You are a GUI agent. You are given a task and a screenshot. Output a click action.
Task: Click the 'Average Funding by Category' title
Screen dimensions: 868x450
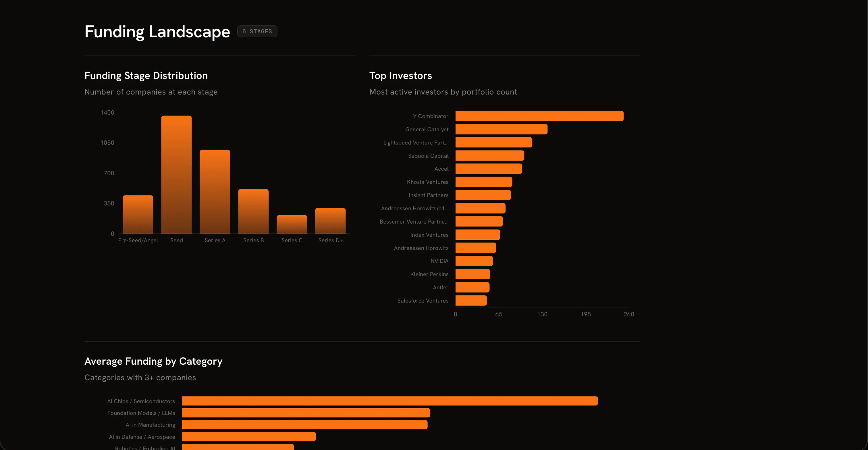coord(153,361)
